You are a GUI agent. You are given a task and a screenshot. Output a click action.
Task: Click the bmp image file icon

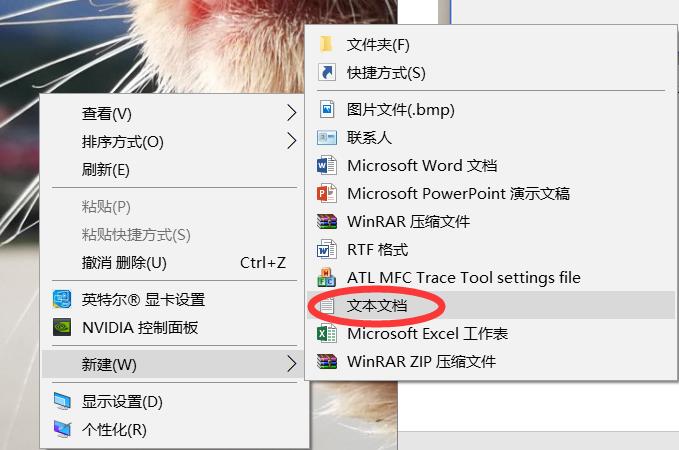coord(327,109)
